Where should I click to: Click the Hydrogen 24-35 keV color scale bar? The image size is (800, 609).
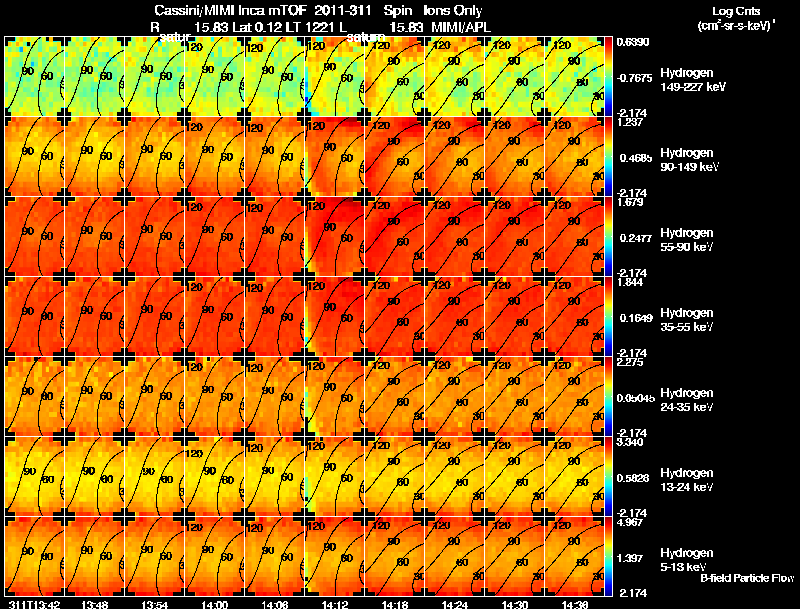[608, 396]
